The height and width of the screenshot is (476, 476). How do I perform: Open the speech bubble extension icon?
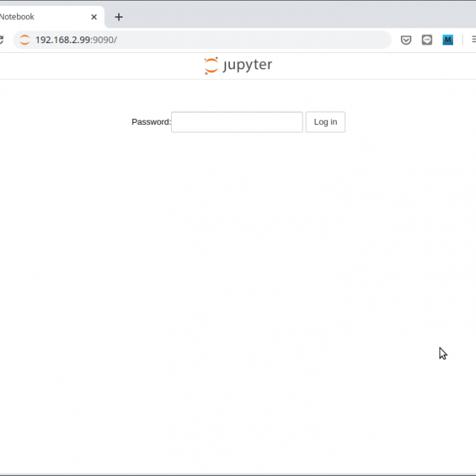pyautogui.click(x=427, y=40)
